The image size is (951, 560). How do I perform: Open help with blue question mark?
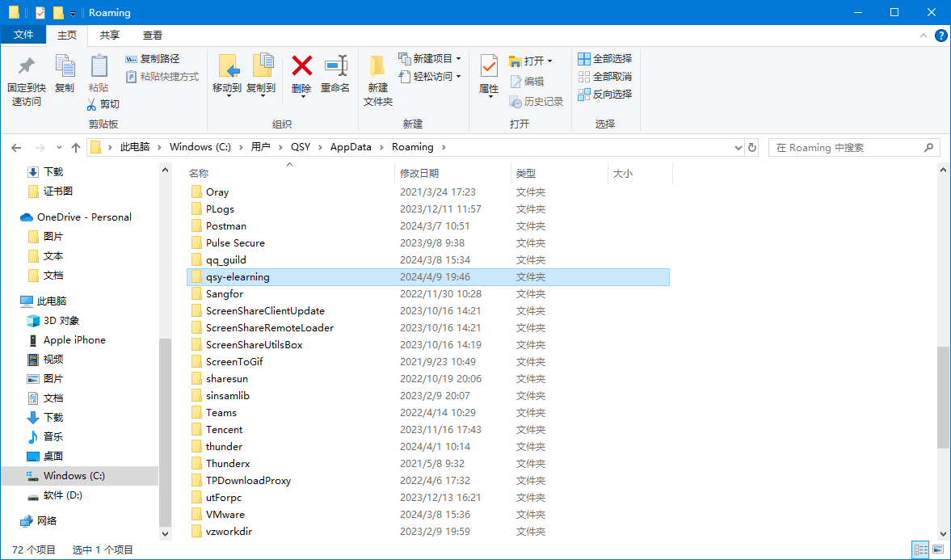coord(940,36)
